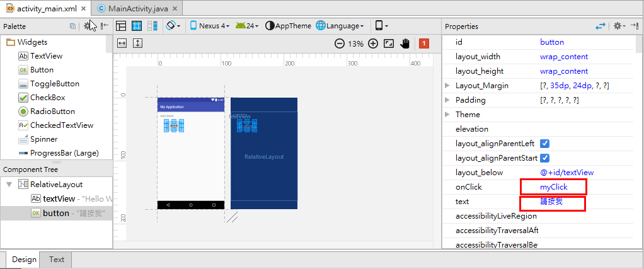Open the layout variants dropdown
644x269 pixels.
coord(382,26)
